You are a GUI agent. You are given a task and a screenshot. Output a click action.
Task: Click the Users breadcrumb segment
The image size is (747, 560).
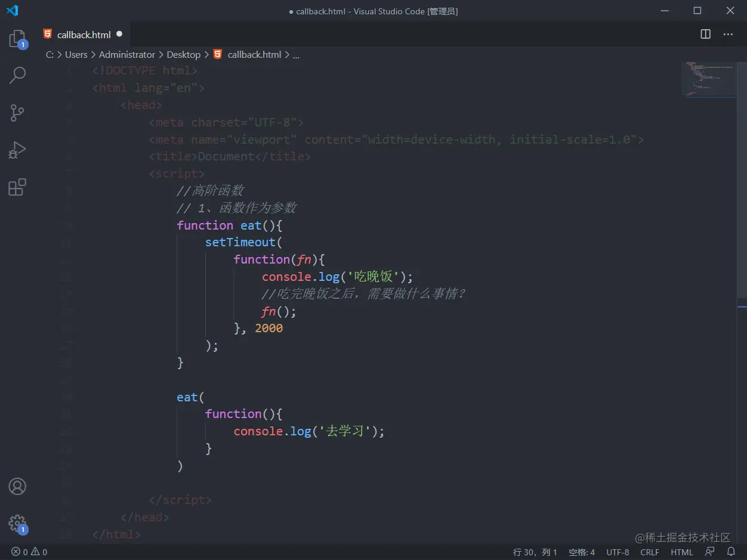pos(76,54)
